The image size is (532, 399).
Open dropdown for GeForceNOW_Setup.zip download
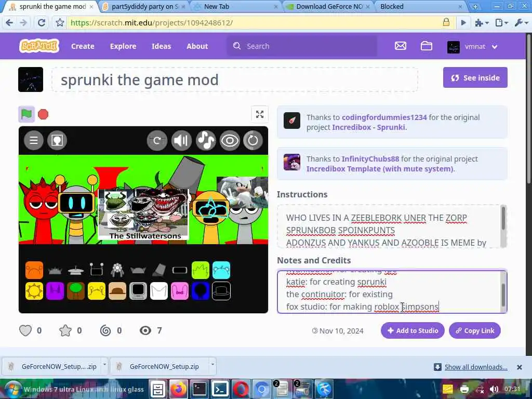(212, 365)
